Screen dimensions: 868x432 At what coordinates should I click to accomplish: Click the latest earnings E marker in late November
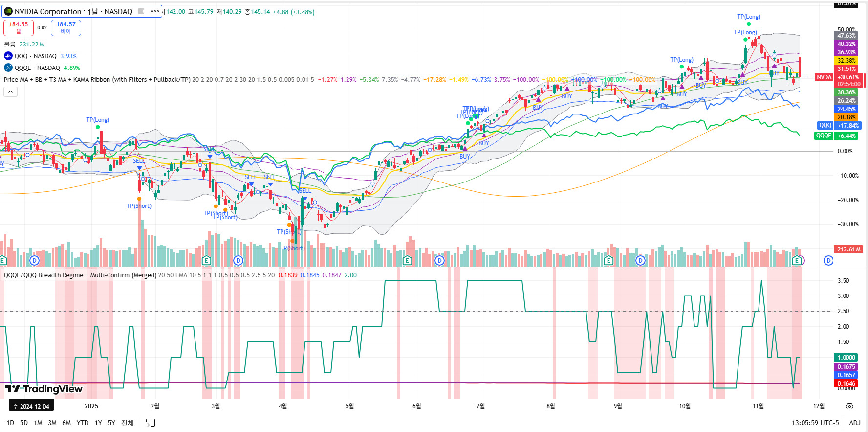[x=797, y=260]
